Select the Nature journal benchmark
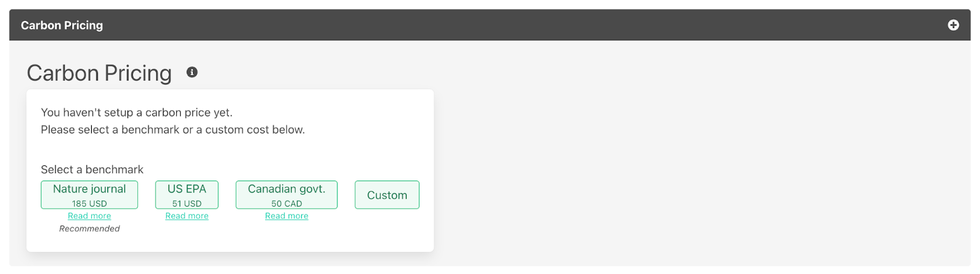 click(89, 190)
